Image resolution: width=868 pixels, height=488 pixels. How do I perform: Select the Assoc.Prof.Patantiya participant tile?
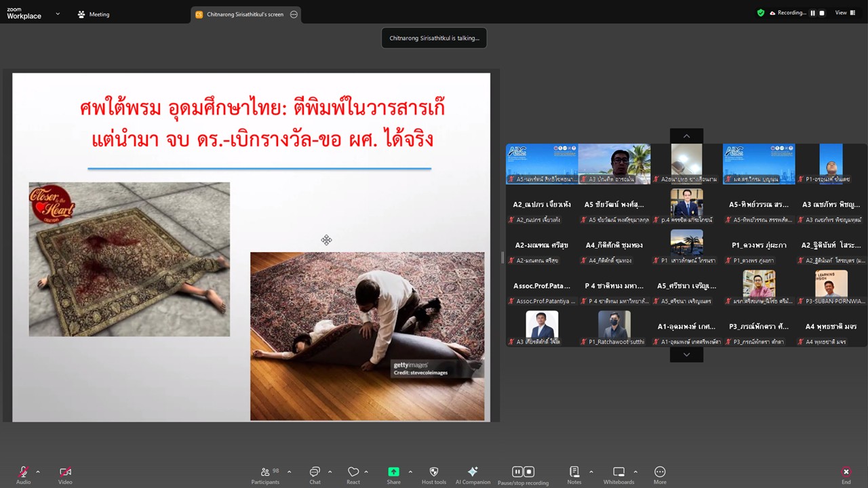542,287
